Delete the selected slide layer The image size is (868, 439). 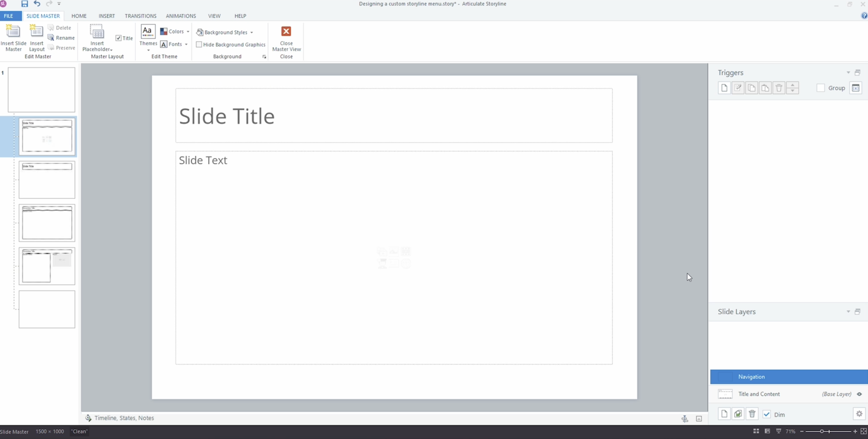(x=752, y=414)
